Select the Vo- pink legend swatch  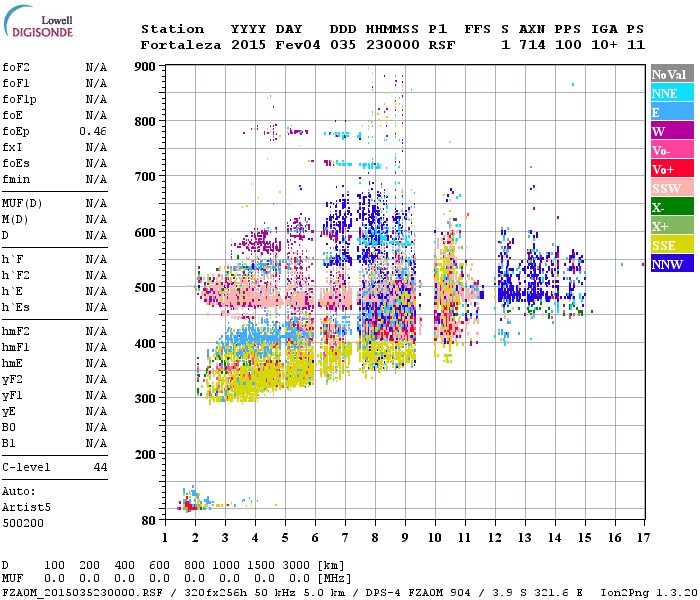pos(672,150)
